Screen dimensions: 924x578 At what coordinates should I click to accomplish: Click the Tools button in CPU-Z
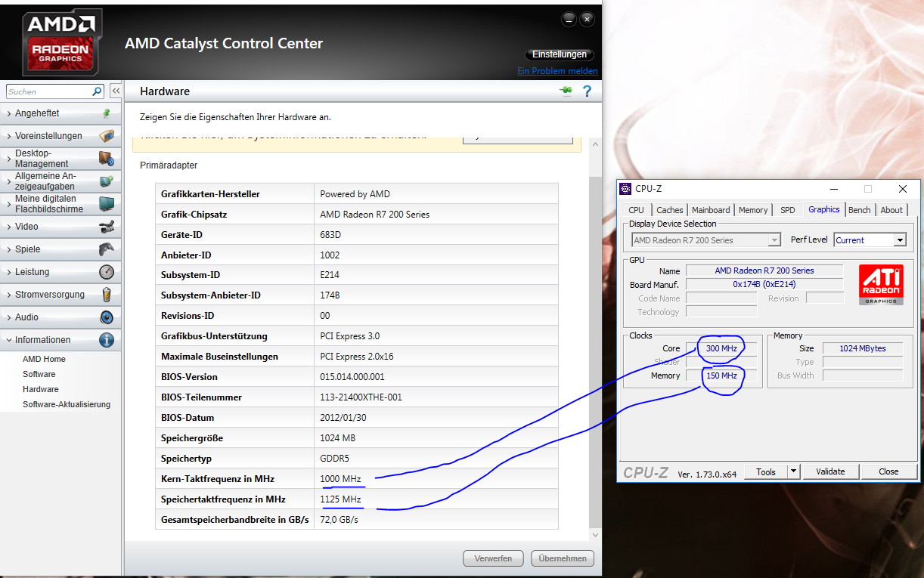[766, 471]
